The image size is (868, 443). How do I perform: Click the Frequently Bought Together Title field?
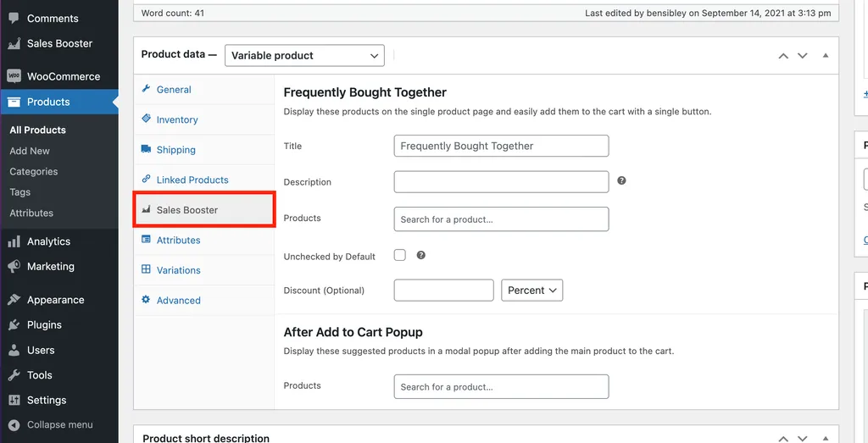tap(501, 146)
